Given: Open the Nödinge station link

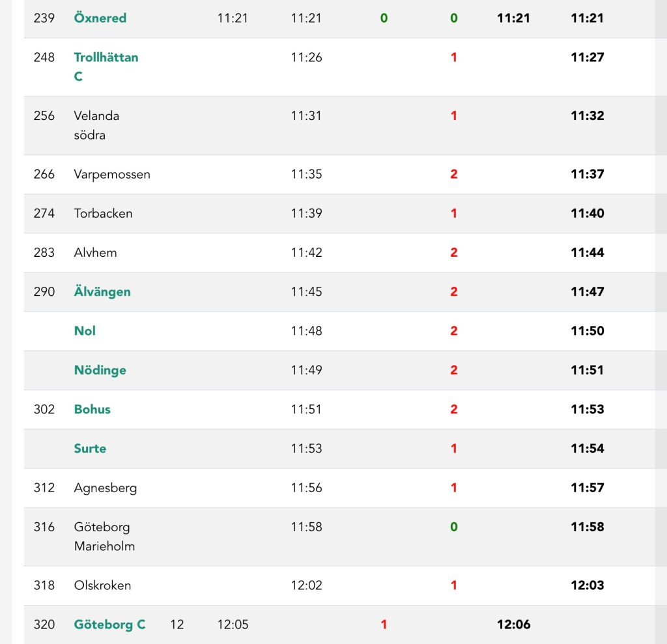Looking at the screenshot, I should click(x=100, y=370).
